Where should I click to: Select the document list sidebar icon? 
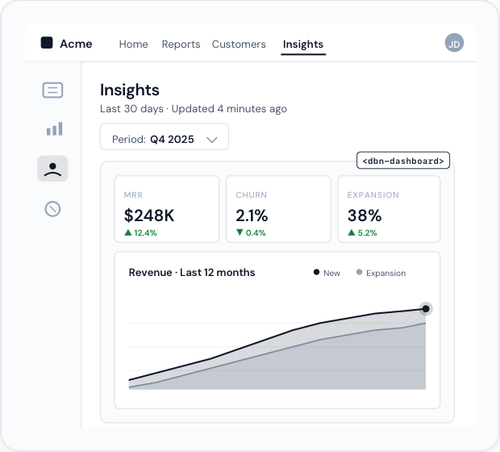coord(53,90)
